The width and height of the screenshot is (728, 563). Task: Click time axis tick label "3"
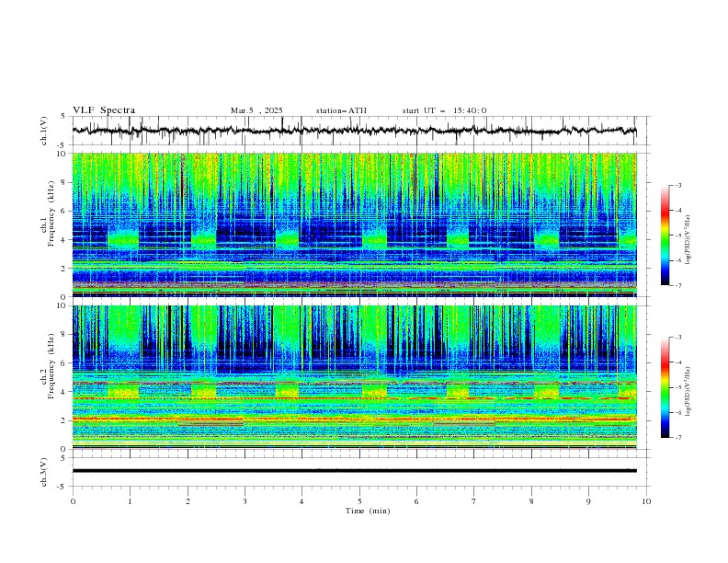245,501
